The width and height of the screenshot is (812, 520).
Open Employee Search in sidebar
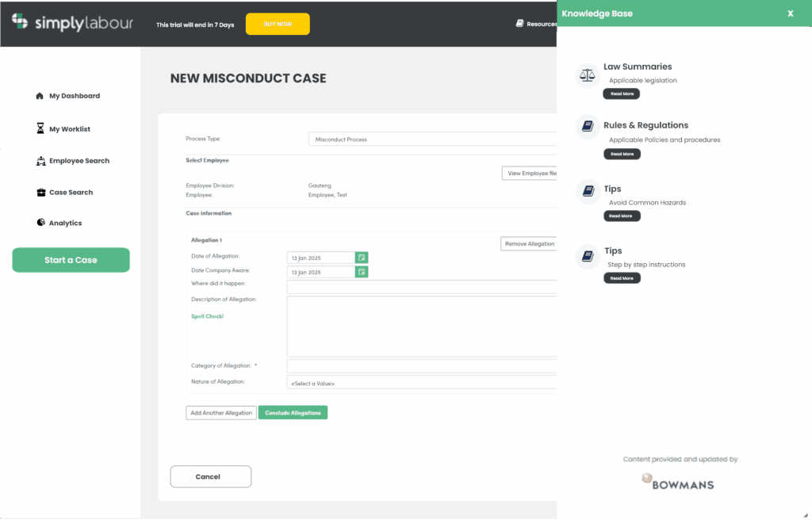[x=79, y=161]
